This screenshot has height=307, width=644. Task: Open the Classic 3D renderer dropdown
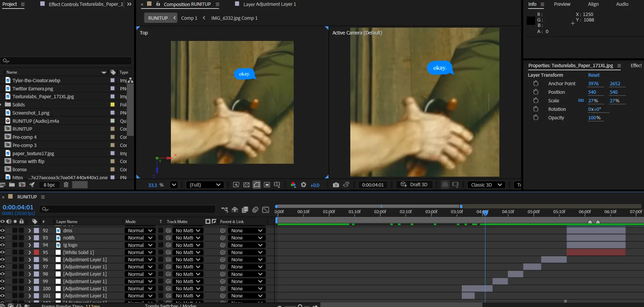coord(486,185)
